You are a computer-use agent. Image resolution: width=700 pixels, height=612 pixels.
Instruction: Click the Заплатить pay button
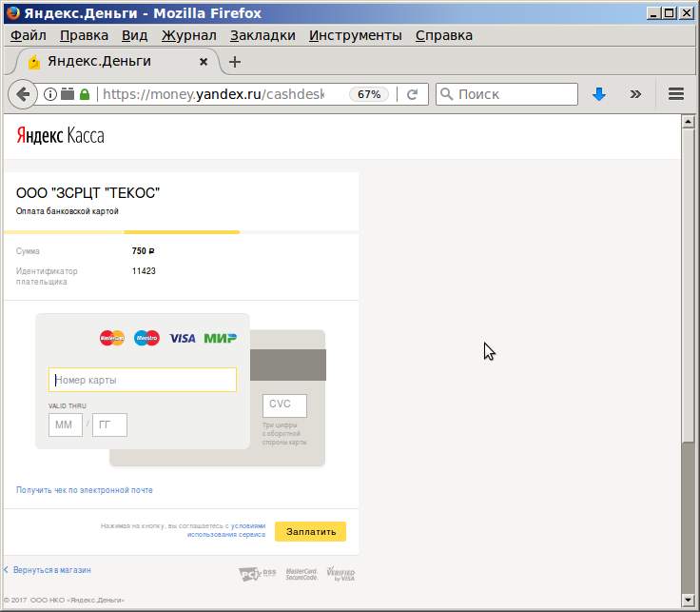pyautogui.click(x=310, y=532)
